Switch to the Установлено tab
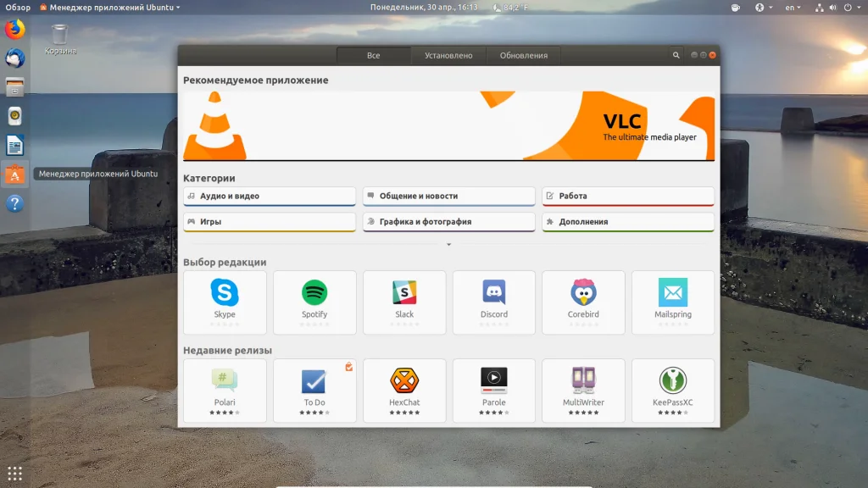Screen dimensions: 868x488 [448, 55]
